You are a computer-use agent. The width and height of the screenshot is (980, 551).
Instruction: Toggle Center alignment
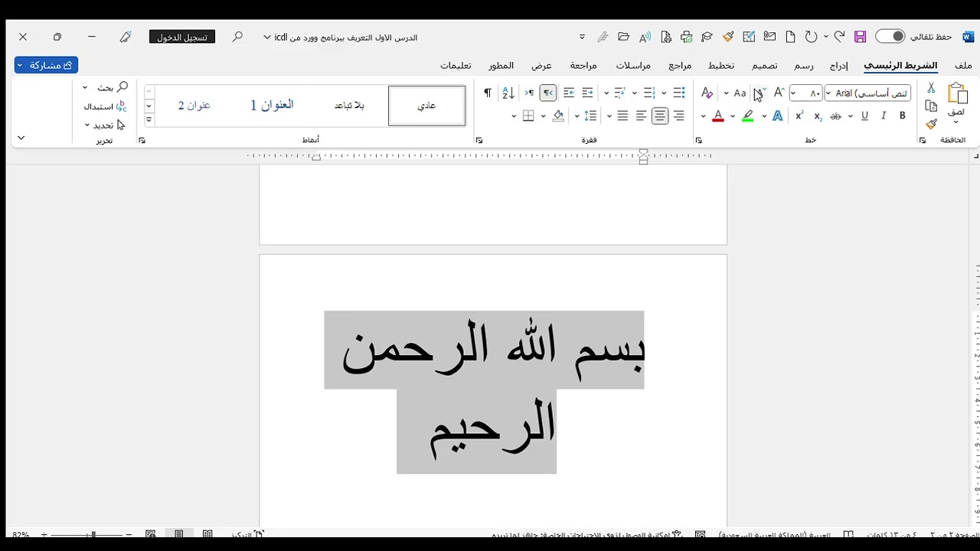coord(660,116)
